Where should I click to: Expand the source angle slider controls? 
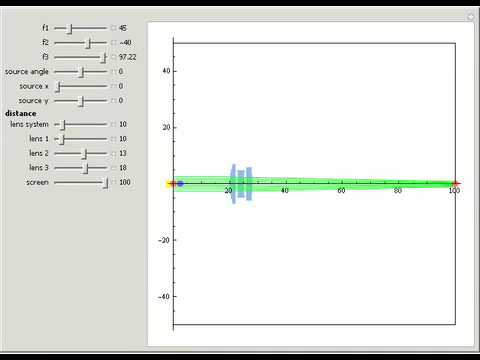[x=113, y=71]
